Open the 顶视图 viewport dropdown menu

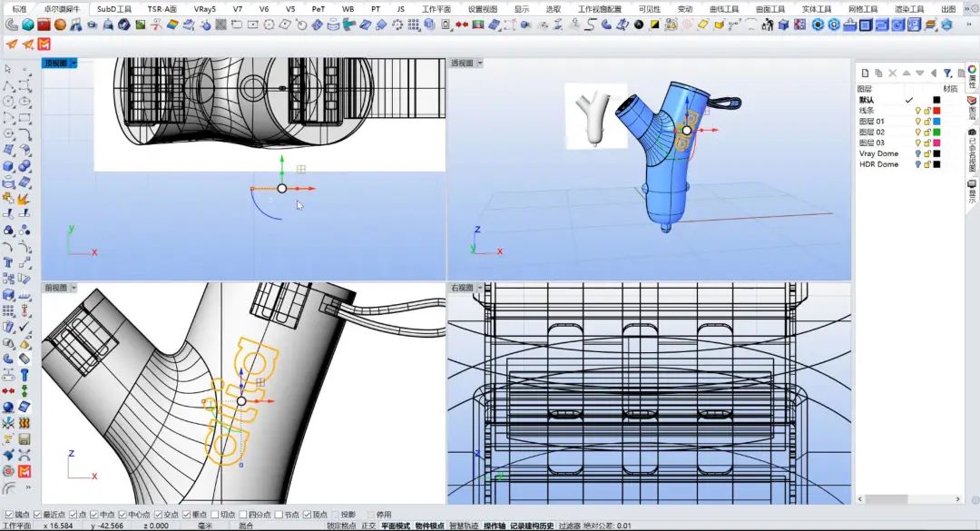pos(74,64)
